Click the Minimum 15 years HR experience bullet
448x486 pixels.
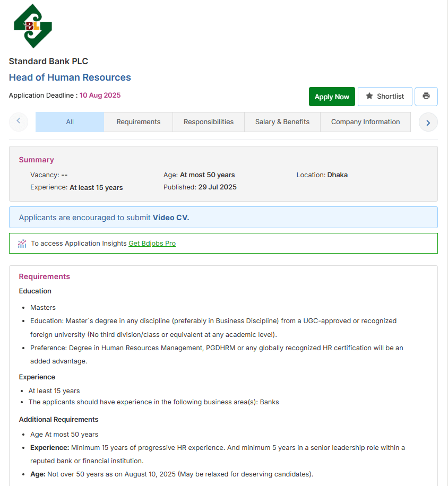tap(217, 454)
